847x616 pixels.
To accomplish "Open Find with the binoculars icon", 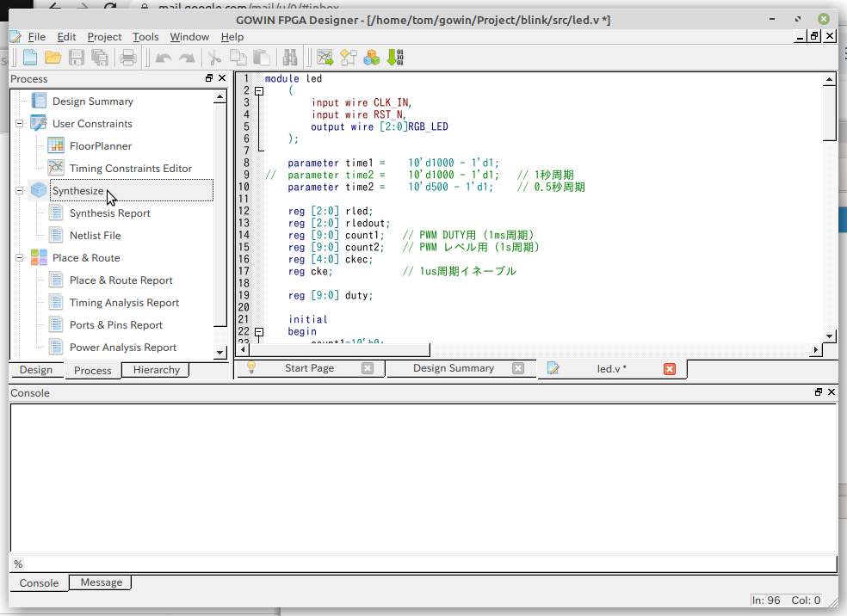I will (x=290, y=58).
